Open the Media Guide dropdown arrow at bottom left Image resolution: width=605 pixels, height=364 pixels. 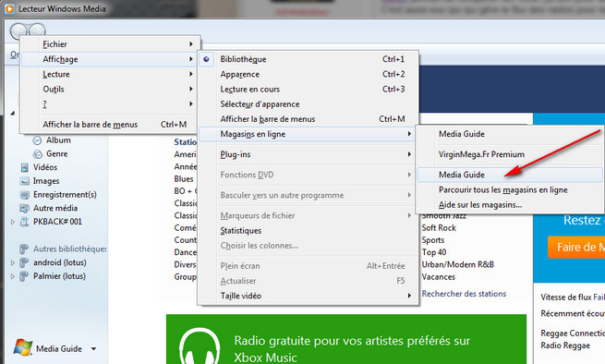(x=93, y=349)
